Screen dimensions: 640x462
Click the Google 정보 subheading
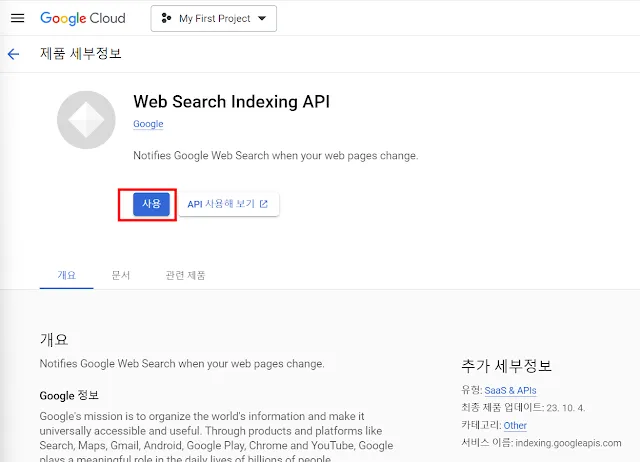click(x=69, y=395)
